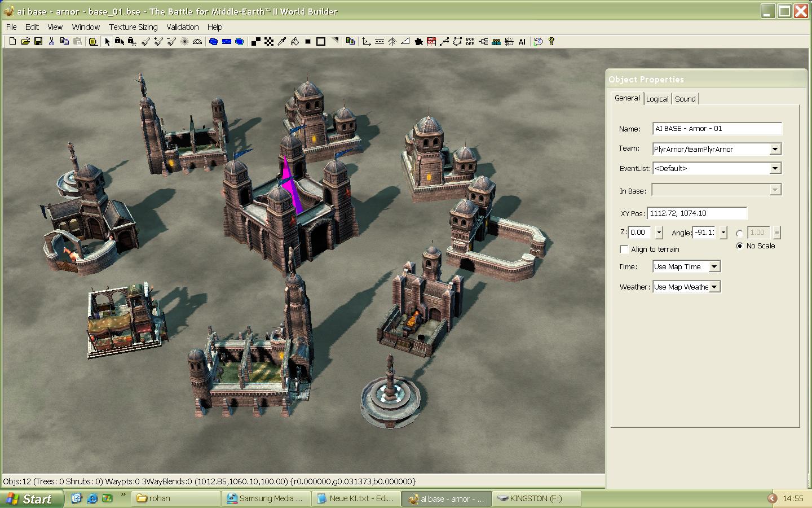
Task: Select the pointer selection tool
Action: (107, 41)
